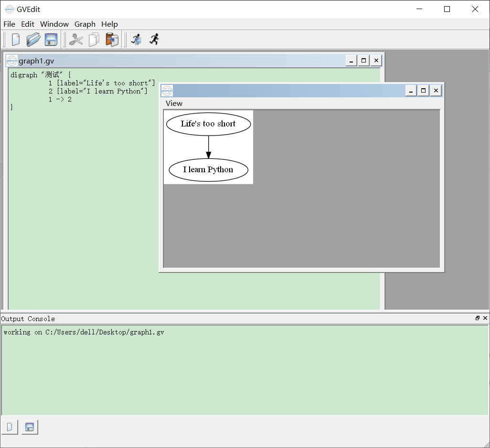This screenshot has height=448, width=490.
Task: Close the graph1.gv editor subwindow
Action: [376, 61]
